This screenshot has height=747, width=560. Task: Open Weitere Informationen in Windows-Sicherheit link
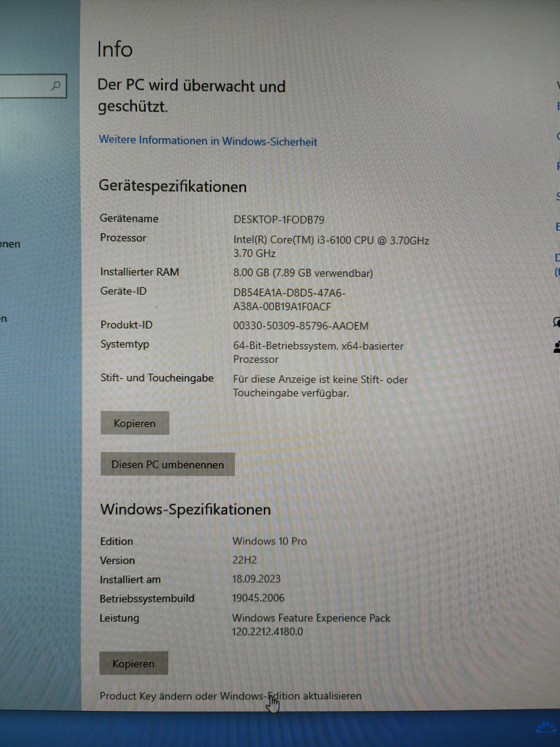click(208, 141)
